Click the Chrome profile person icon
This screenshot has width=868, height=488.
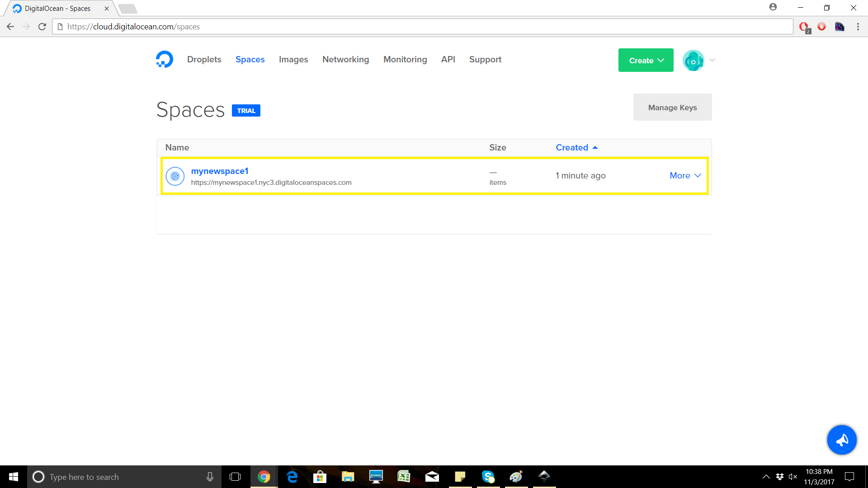tap(773, 7)
